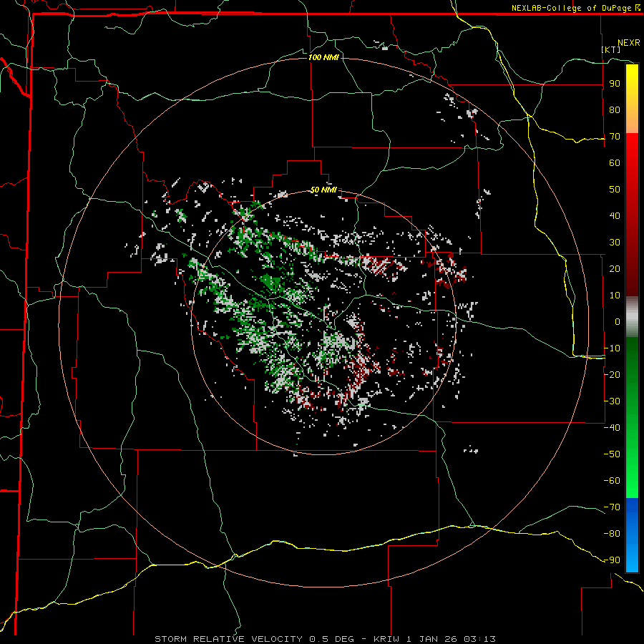Click the -10 value on velocity scale

coord(612,348)
